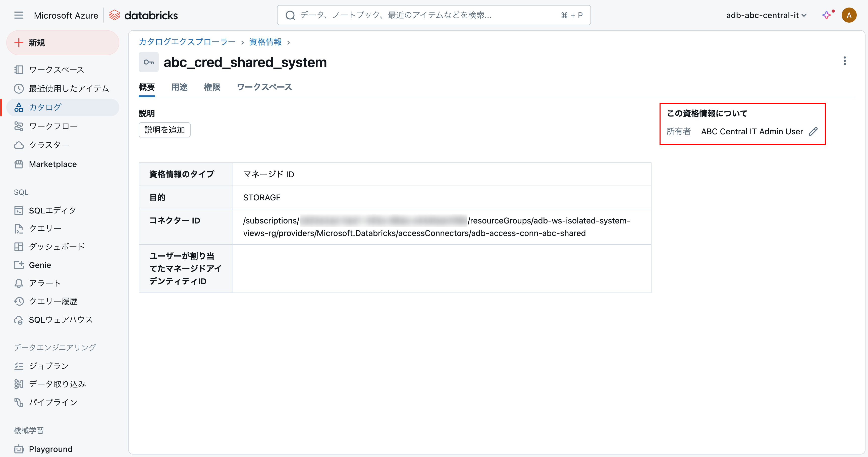Open the user avatar A icon
Image resolution: width=868 pixels, height=457 pixels.
click(x=849, y=15)
